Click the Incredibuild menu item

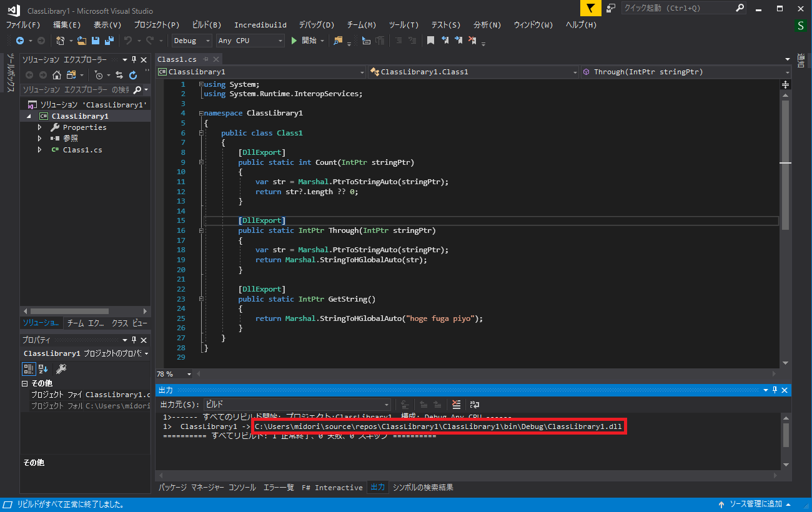[260, 25]
